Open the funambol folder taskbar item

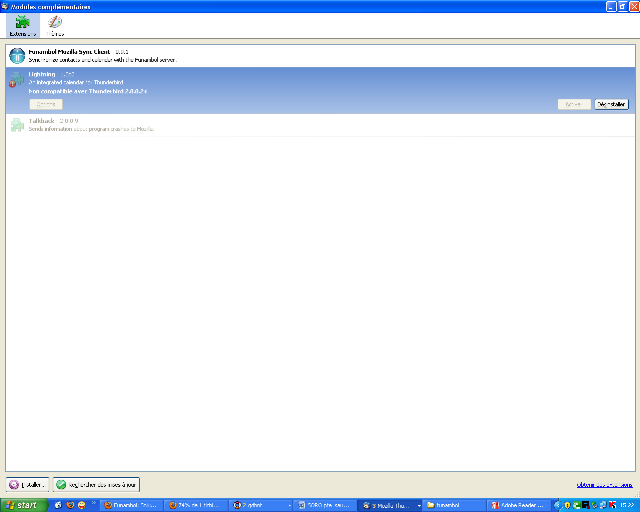click(454, 505)
